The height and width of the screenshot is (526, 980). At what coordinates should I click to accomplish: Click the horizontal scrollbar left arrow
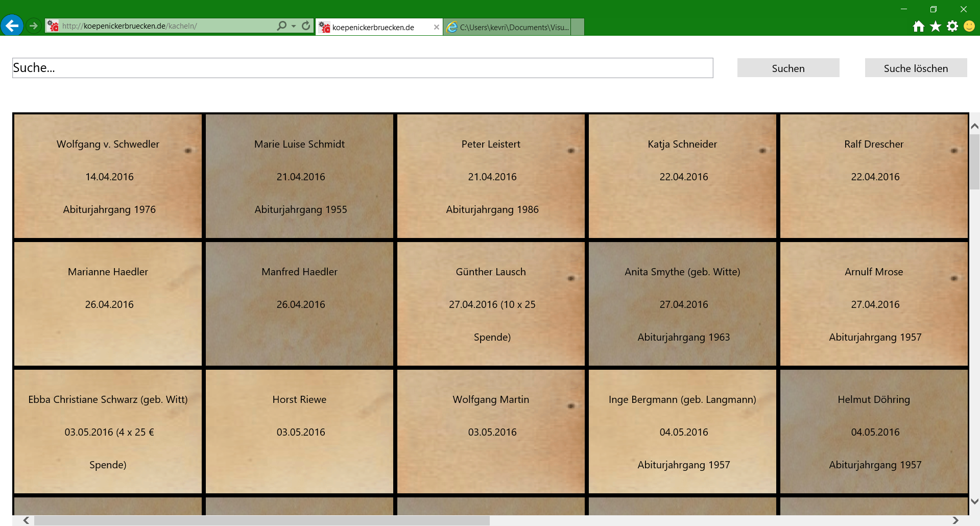[x=26, y=520]
